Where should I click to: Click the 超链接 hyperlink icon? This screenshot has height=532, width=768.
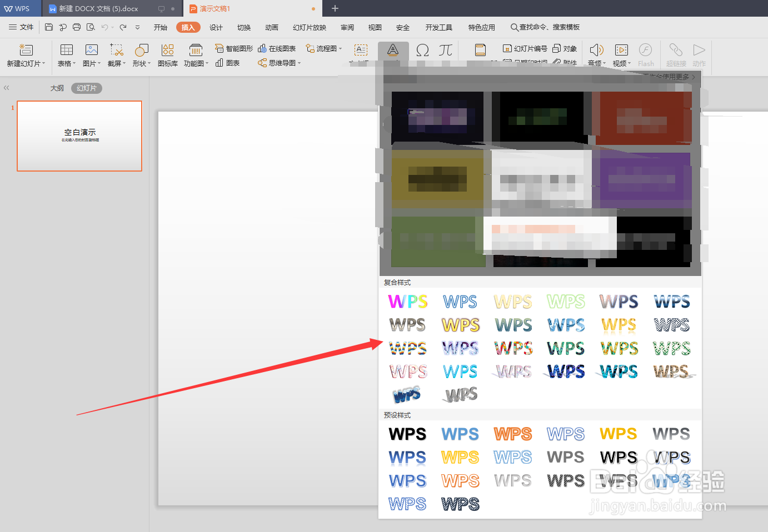coord(676,50)
